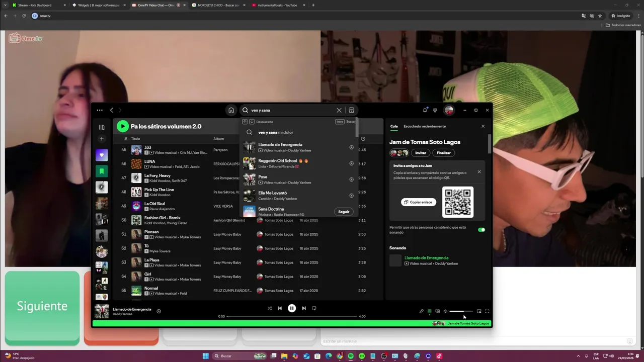Open connect to a device icon
Viewport: 644px width, 362px height.
click(437, 311)
